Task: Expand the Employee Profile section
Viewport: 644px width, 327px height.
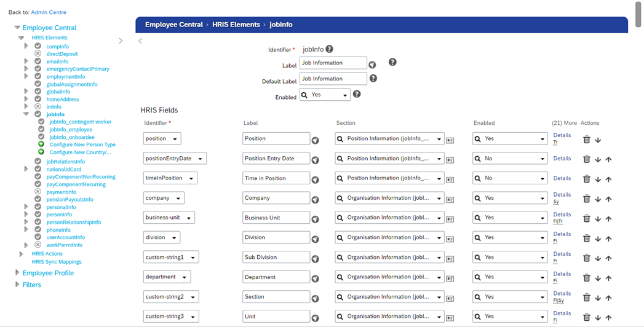Action: click(17, 273)
